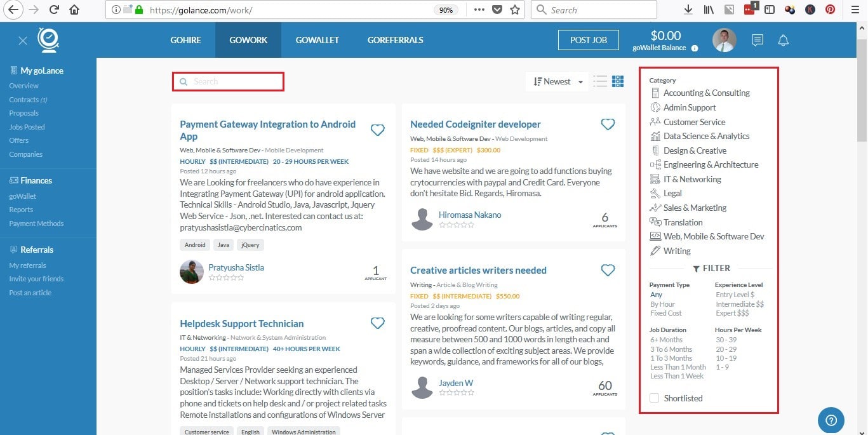Screen dimensions: 868x435
Task: Select Data Science & Analytics category
Action: click(x=706, y=136)
